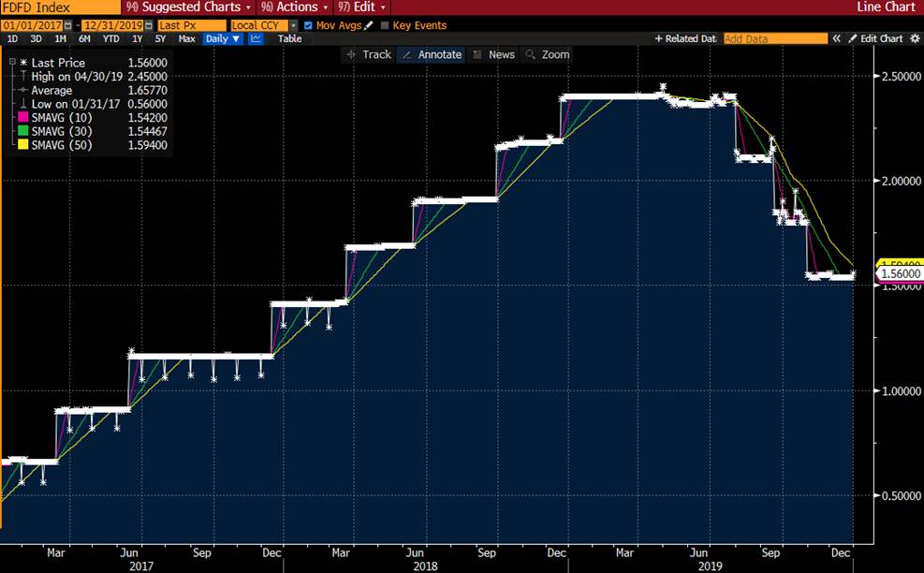This screenshot has height=573, width=924.
Task: Select the Zoom magnifier tool
Action: pos(548,54)
